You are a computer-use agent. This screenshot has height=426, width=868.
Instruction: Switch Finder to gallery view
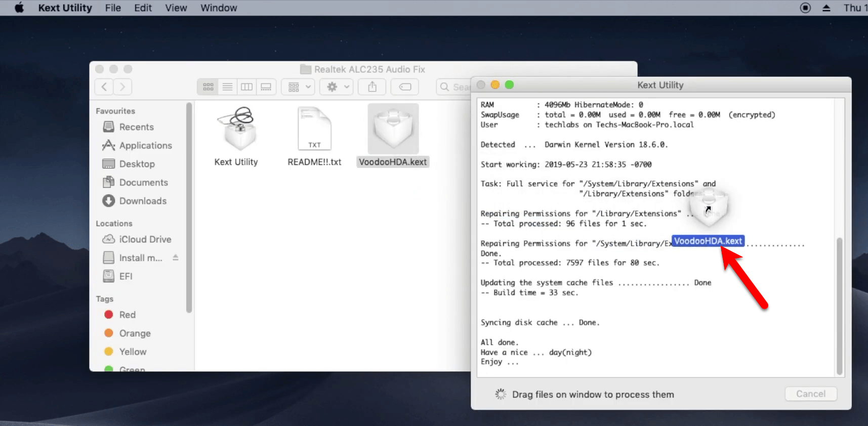266,87
